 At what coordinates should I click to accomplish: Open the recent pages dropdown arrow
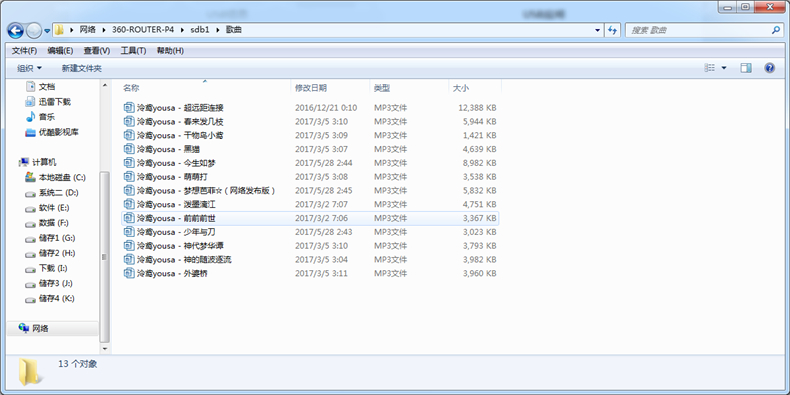point(47,31)
